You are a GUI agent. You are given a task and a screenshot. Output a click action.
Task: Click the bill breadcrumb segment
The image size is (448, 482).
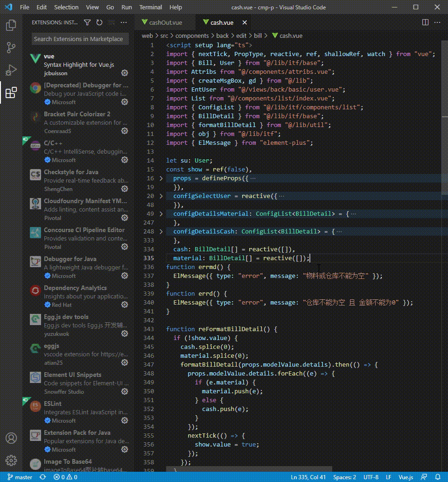pyautogui.click(x=258, y=35)
